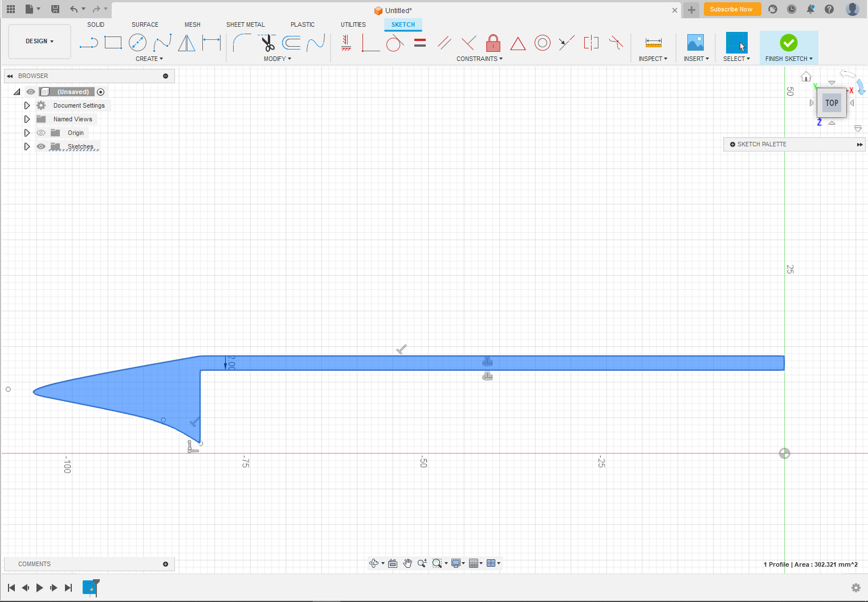Select the Circle sketch tool
Image resolution: width=868 pixels, height=602 pixels.
pos(137,43)
